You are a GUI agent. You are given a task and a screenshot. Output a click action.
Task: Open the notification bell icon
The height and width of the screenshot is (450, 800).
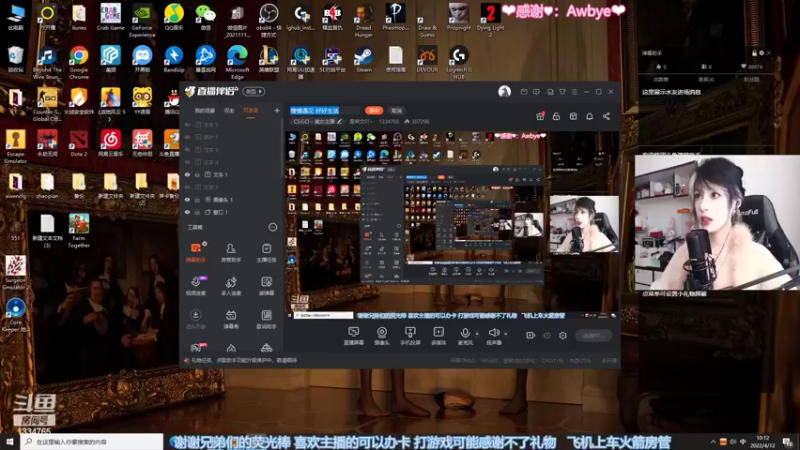pos(589,116)
